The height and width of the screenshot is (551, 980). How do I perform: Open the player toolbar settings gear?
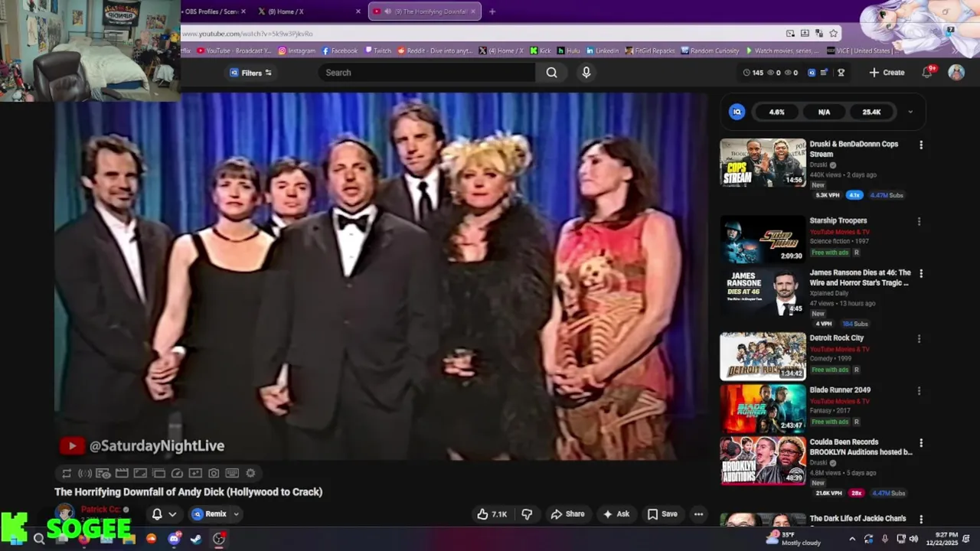point(250,474)
